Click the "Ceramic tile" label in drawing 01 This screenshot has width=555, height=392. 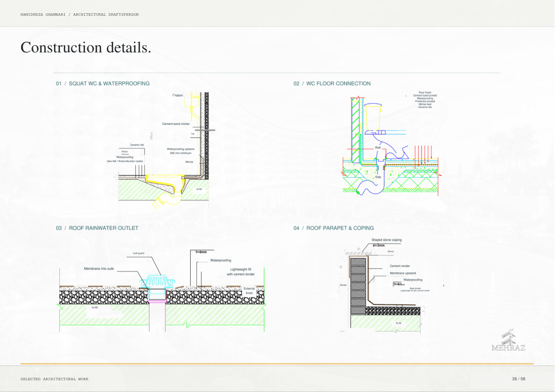(137, 145)
